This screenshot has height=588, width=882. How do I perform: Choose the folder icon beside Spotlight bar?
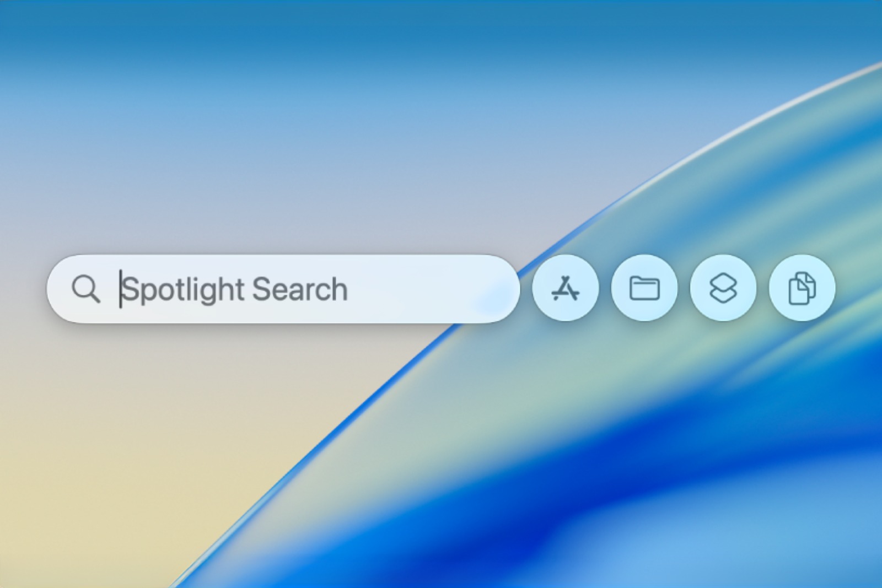coord(644,288)
